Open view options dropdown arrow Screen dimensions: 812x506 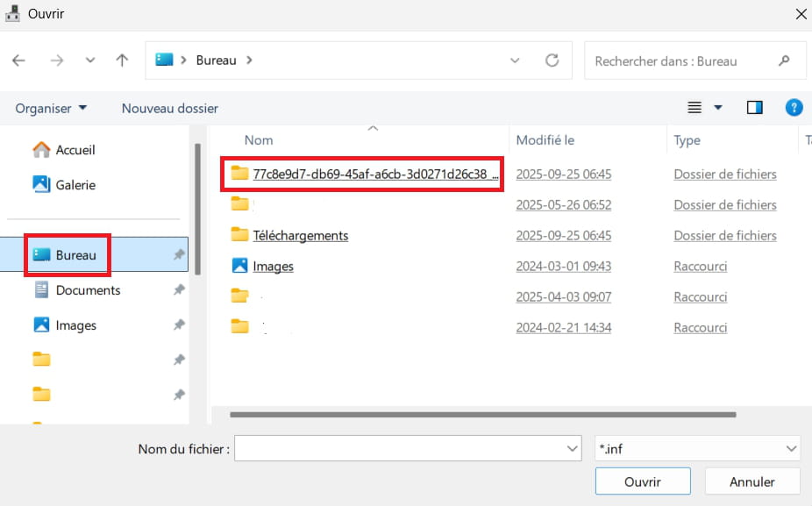pyautogui.click(x=718, y=108)
